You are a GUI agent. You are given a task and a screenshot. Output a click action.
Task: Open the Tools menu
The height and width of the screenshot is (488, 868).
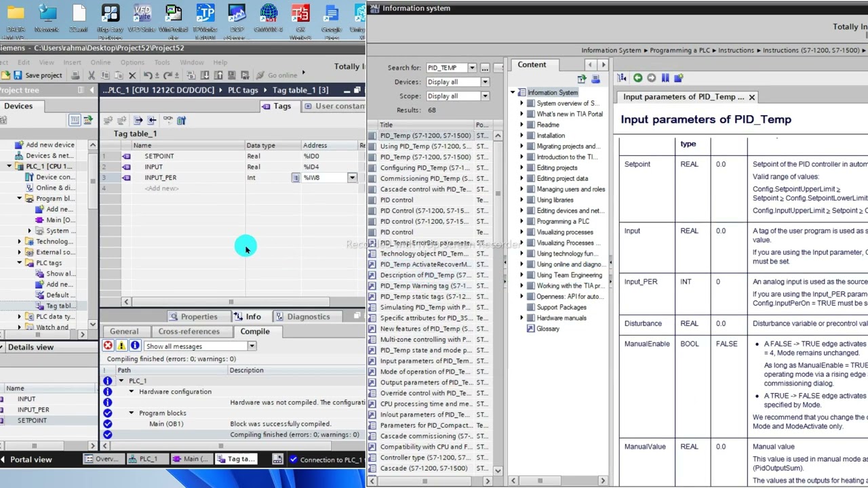click(x=162, y=62)
